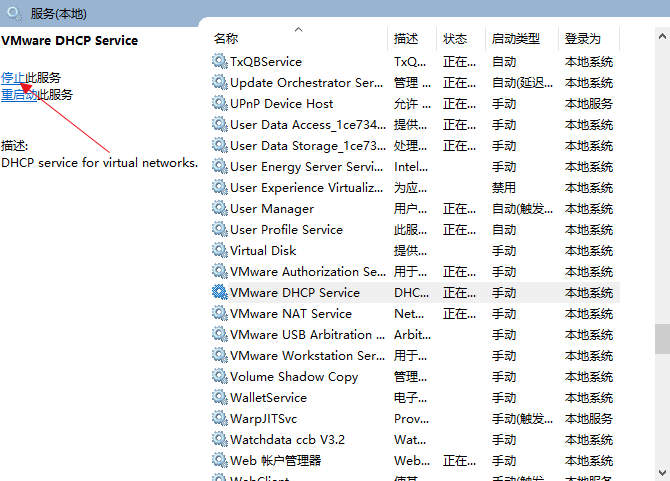Click the gear icon beside Watchdata ccb V3.2
The height and width of the screenshot is (481, 670).
pyautogui.click(x=220, y=439)
